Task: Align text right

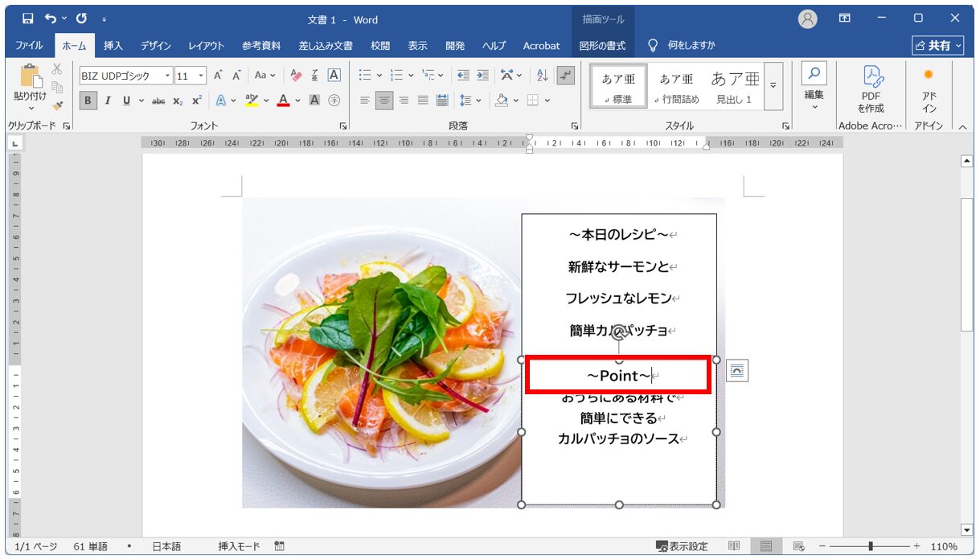Action: (x=404, y=101)
